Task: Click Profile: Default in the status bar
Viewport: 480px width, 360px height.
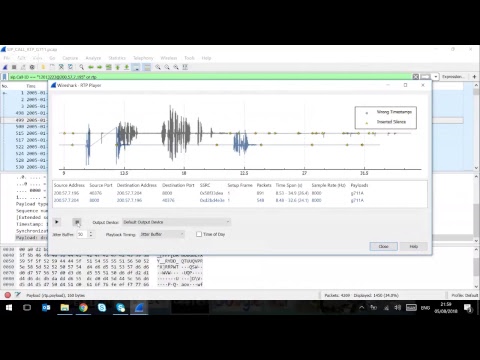Action: point(465,295)
